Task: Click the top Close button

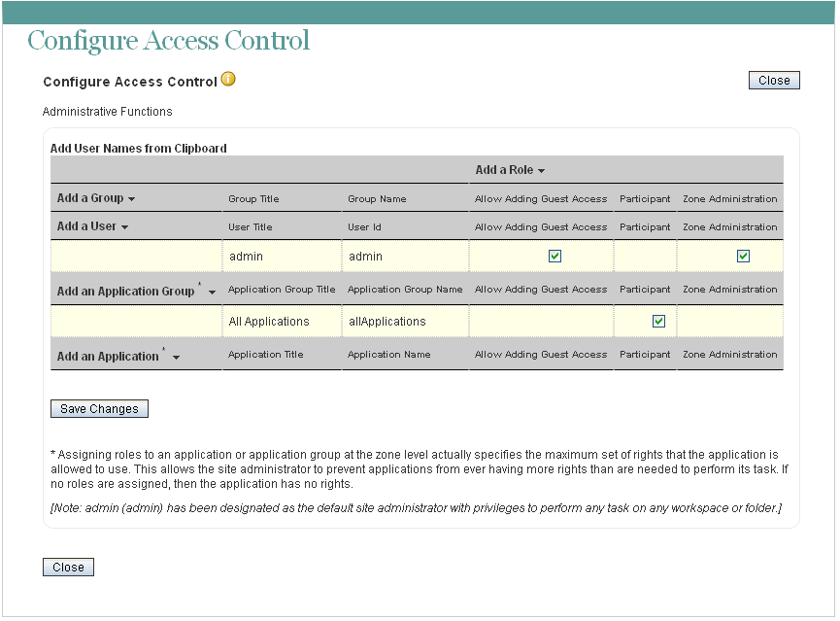Action: [x=773, y=80]
